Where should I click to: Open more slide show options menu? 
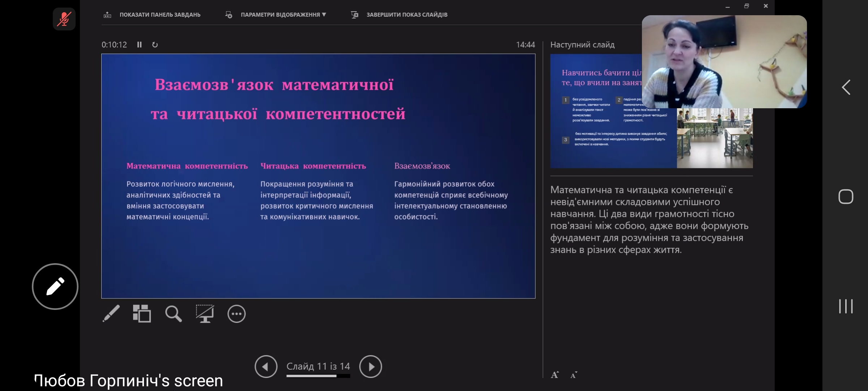tap(237, 314)
